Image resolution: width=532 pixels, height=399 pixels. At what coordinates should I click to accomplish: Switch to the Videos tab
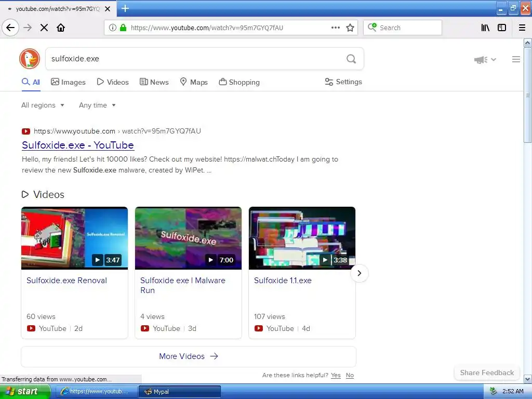coord(113,82)
